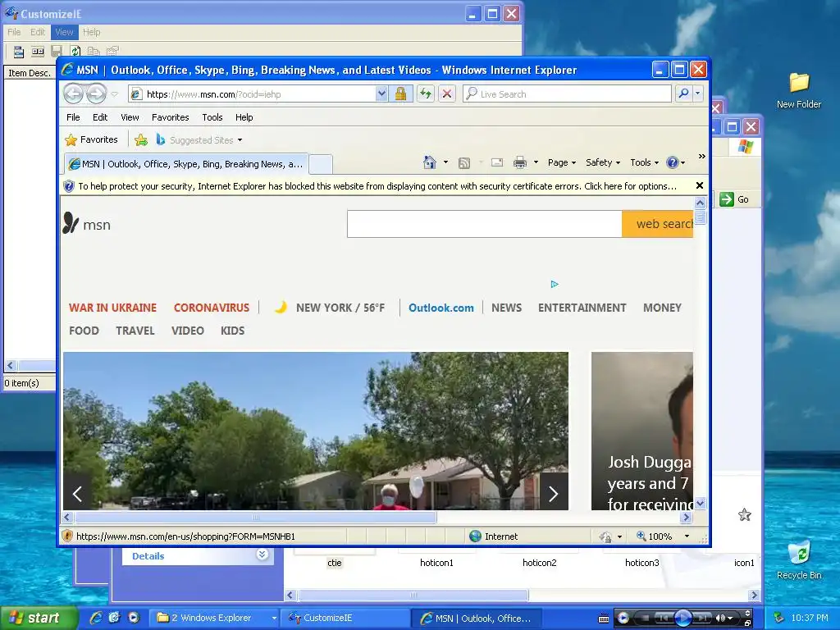
Task: Open the Page dropdown menu
Action: (x=561, y=162)
